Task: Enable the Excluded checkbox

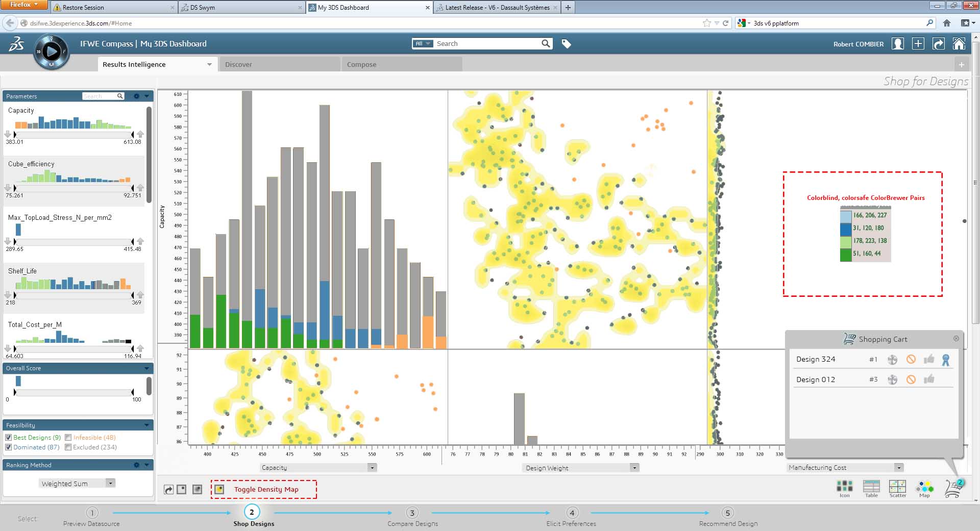Action: pos(68,447)
